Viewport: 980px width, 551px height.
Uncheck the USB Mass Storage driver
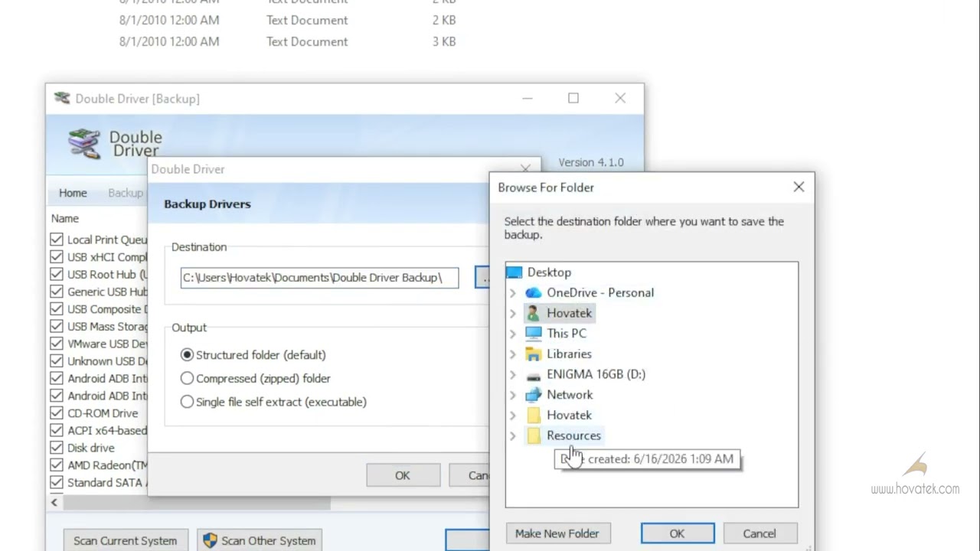click(57, 326)
